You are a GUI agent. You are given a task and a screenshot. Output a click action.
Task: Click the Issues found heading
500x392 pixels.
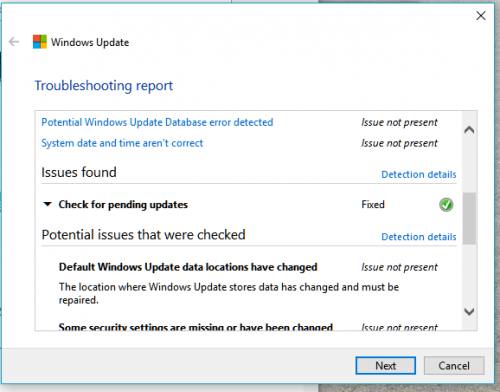click(79, 172)
